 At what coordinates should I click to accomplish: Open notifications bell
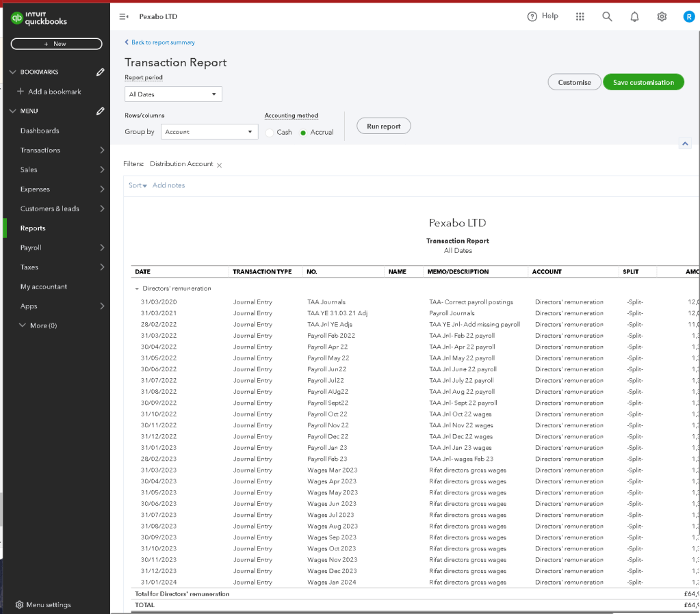pyautogui.click(x=634, y=16)
